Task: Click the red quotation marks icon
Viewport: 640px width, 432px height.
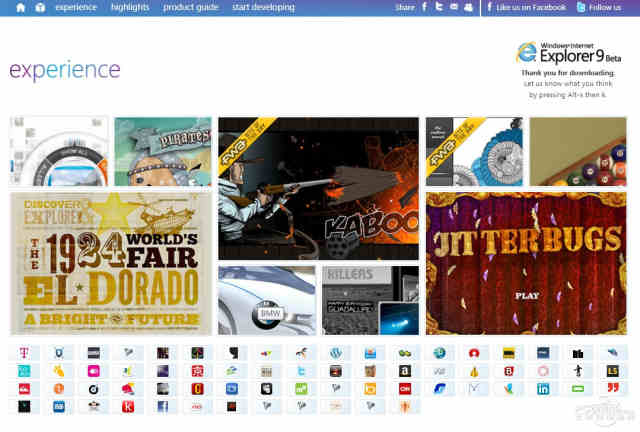Action: coord(613,387)
